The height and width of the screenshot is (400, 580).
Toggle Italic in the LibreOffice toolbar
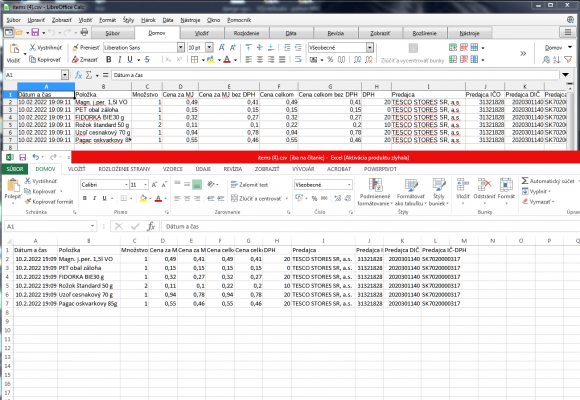click(x=119, y=59)
